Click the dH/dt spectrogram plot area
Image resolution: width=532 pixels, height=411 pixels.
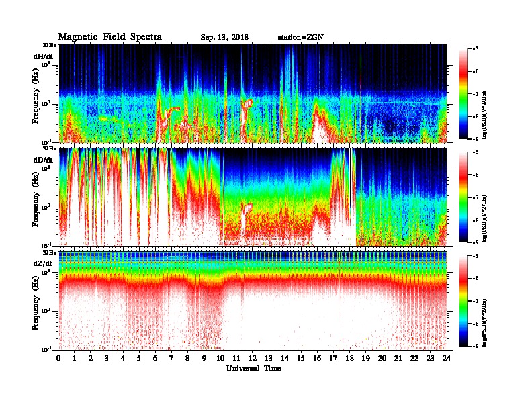(x=253, y=93)
